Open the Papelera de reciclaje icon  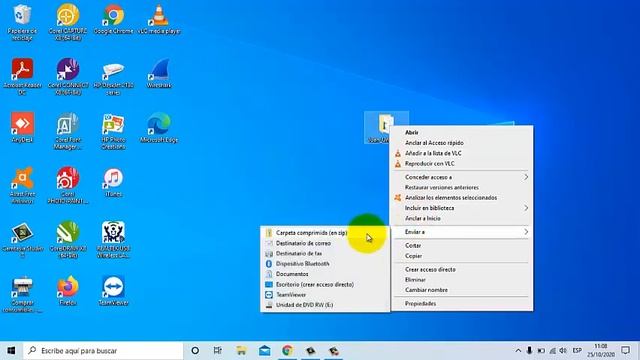tap(22, 22)
